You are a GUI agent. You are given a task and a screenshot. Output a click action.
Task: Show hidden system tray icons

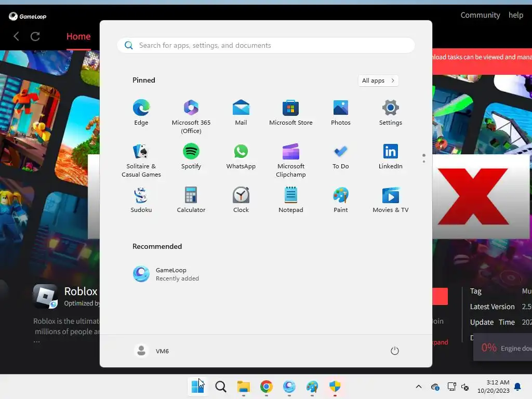pyautogui.click(x=419, y=387)
